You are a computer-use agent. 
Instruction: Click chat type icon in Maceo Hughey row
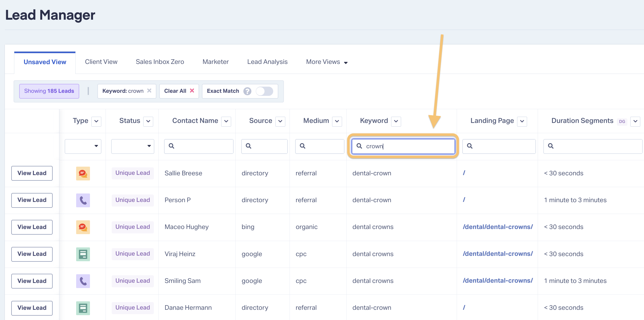(83, 227)
